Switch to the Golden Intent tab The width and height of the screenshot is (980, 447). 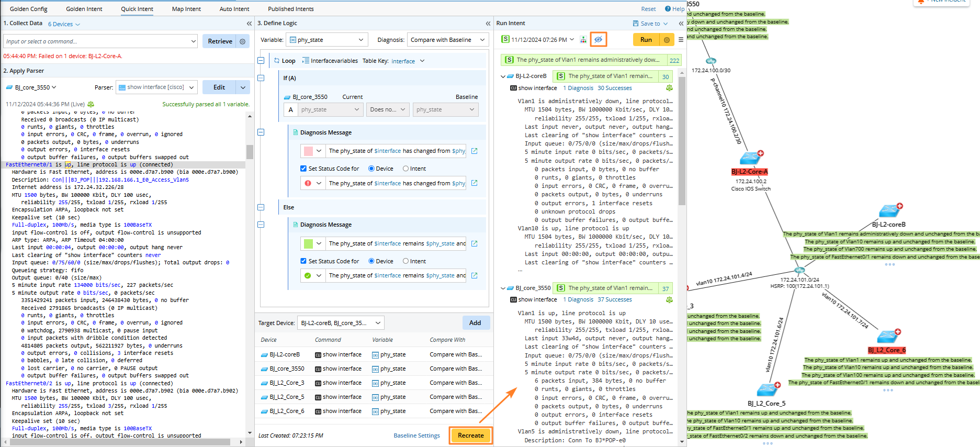[84, 9]
